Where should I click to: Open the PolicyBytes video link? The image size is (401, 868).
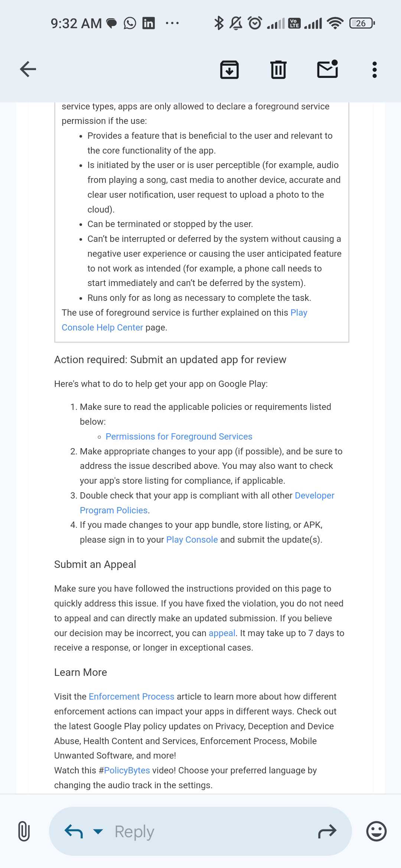127,770
